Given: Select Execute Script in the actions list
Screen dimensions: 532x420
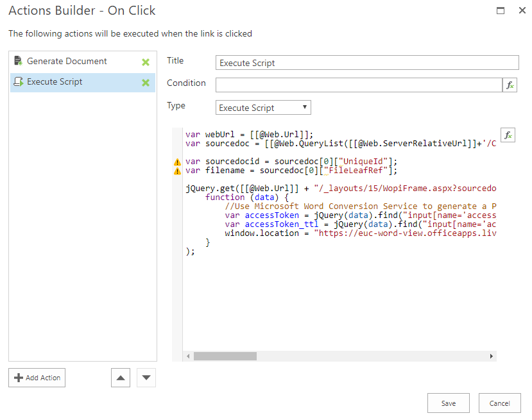Looking at the screenshot, I should click(55, 82).
